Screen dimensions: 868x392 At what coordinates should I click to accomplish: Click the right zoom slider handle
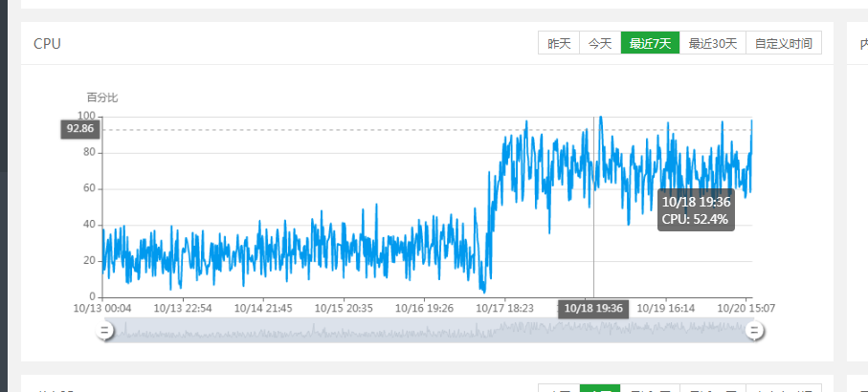753,331
